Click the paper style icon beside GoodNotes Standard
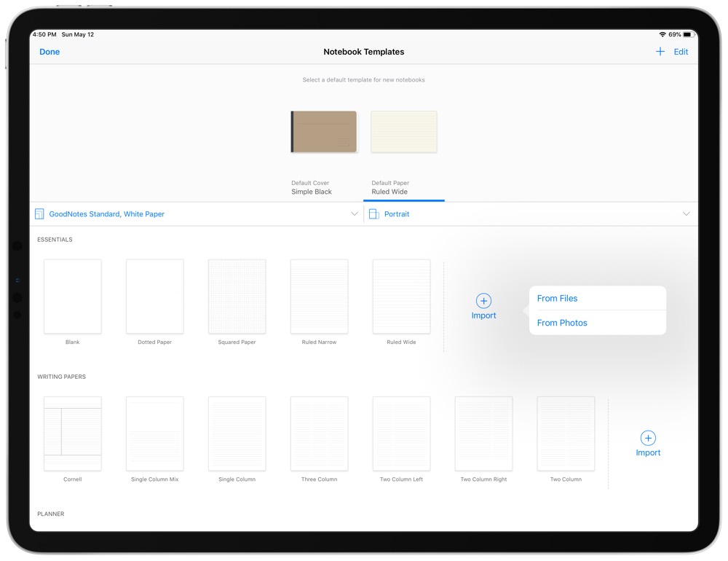This screenshot has height=561, width=728. tap(39, 213)
